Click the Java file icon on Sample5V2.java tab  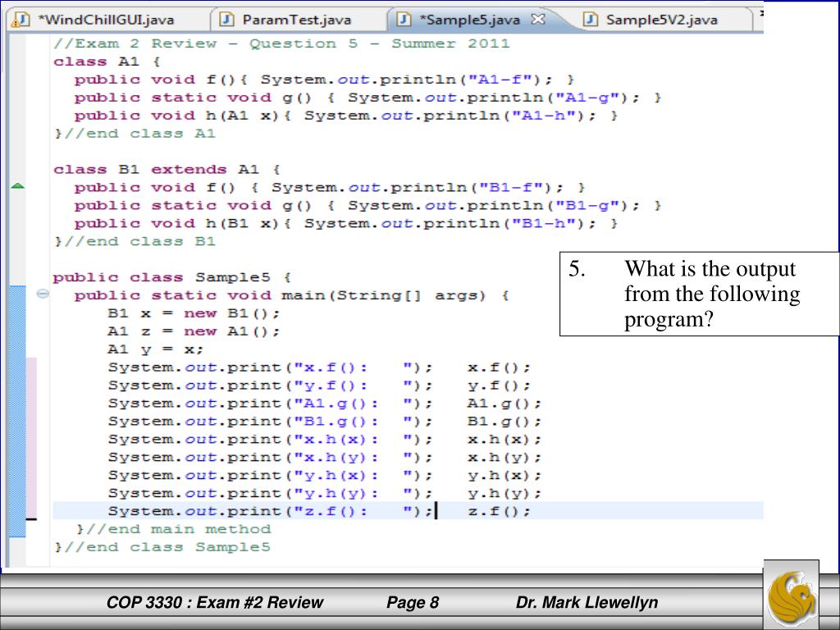point(592,19)
